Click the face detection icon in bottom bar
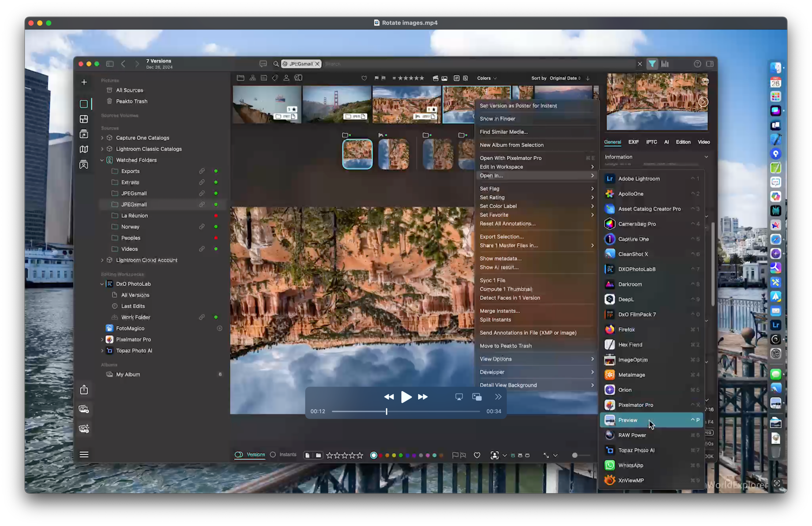 click(x=494, y=455)
